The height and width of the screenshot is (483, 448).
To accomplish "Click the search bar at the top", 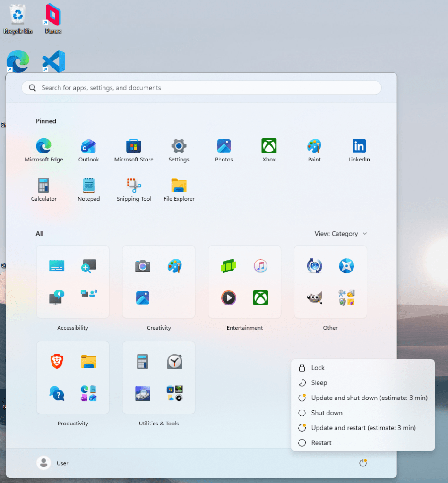I will pos(200,88).
